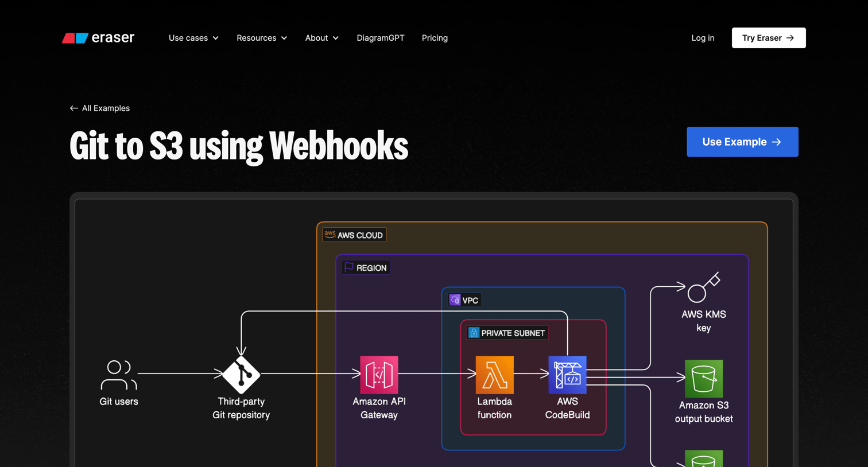Viewport: 868px width, 467px height.
Task: Click the 'Git users' caption
Action: [x=119, y=402]
